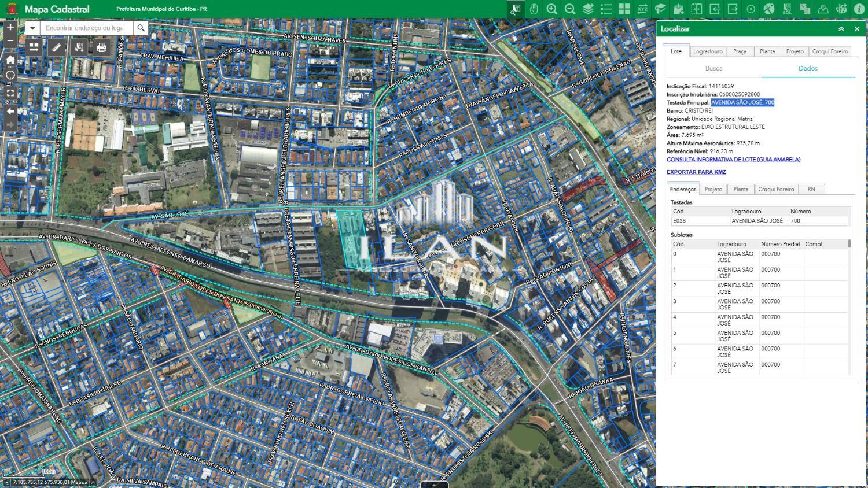Toggle fullscreen map view
Screen dimensions: 868x488
(x=10, y=93)
